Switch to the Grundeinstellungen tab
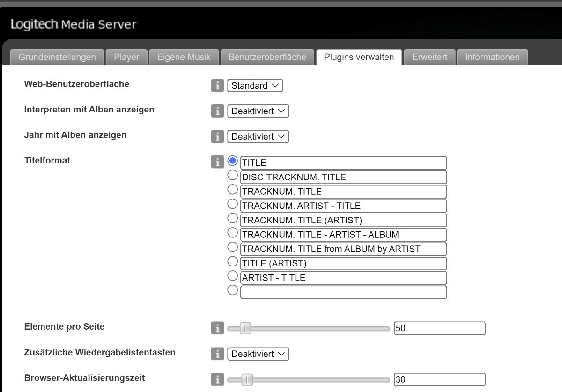Viewport: 562px width, 392px height. coord(57,57)
